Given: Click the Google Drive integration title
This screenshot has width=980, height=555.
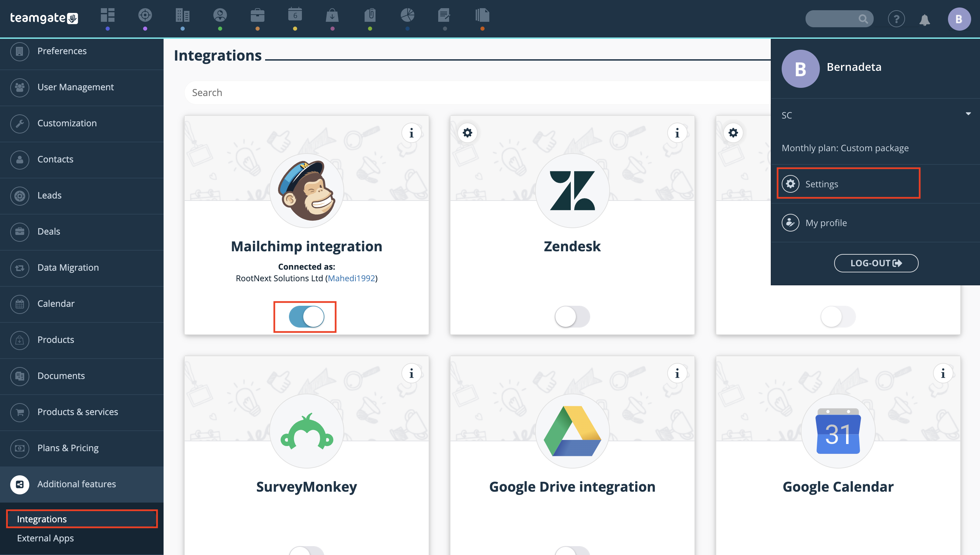Looking at the screenshot, I should [572, 487].
